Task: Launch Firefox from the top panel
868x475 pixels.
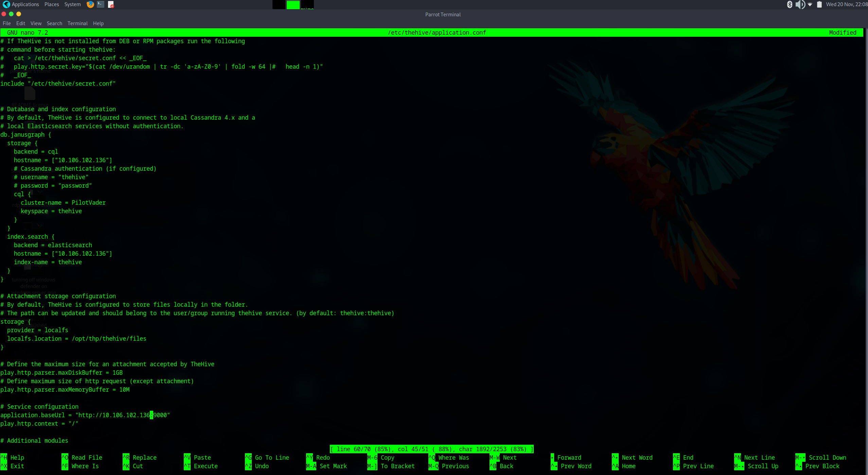Action: [90, 4]
